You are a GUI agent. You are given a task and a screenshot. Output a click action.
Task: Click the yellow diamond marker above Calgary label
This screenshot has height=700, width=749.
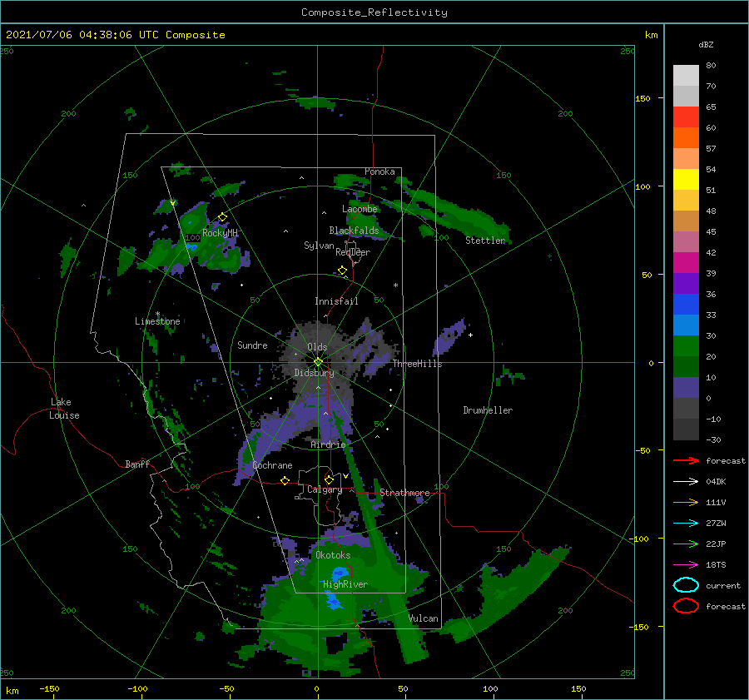(x=329, y=479)
